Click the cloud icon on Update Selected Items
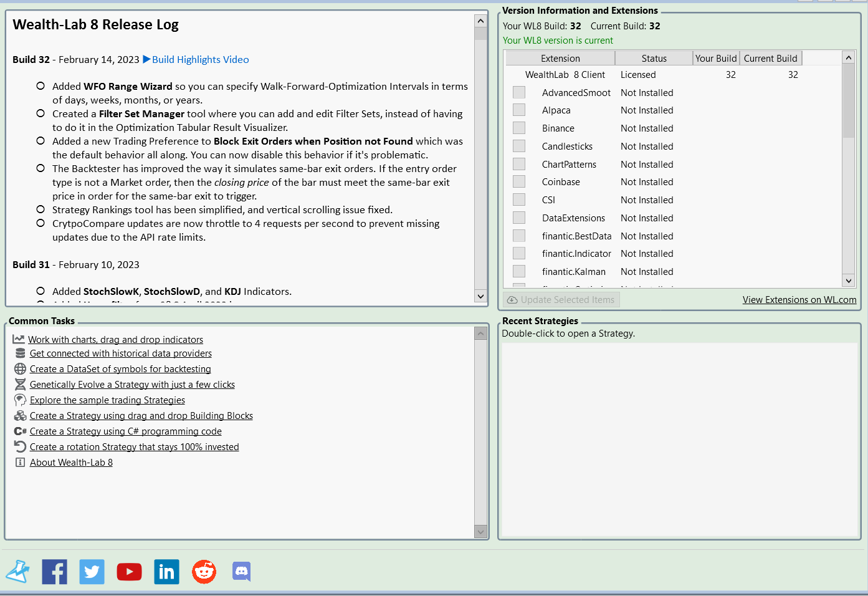Viewport: 868px width, 596px height. 512,300
